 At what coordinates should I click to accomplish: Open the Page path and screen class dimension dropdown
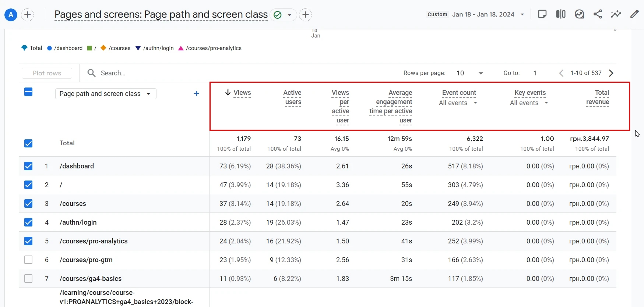click(106, 94)
